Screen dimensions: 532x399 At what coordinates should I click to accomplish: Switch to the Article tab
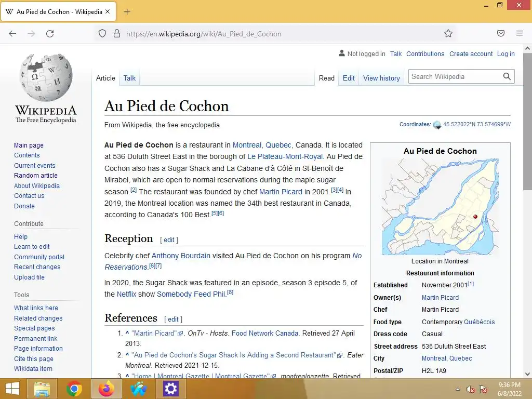pyautogui.click(x=105, y=78)
